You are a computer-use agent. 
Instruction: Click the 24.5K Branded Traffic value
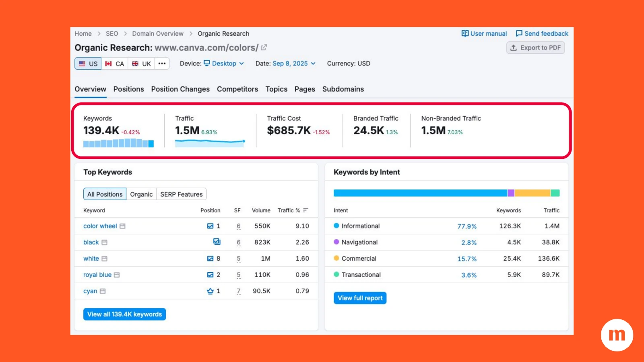369,131
